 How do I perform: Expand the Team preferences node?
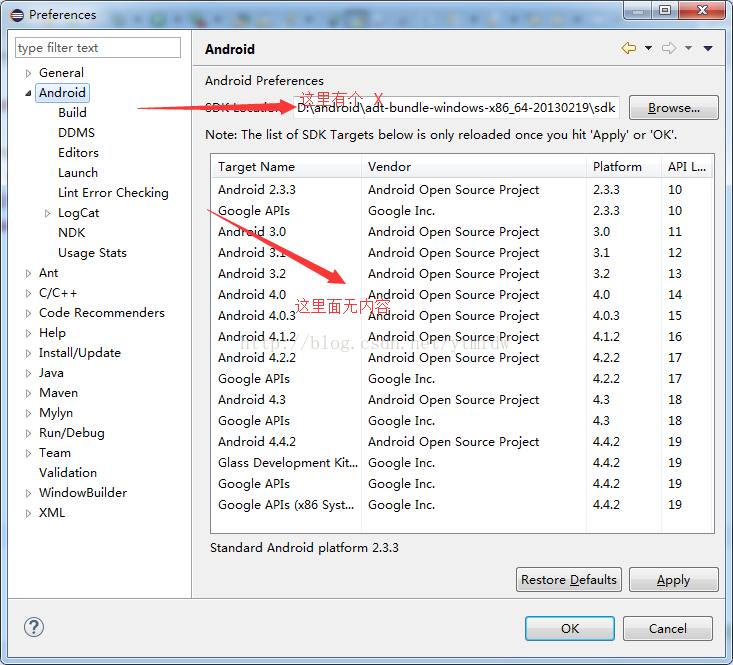click(x=29, y=453)
